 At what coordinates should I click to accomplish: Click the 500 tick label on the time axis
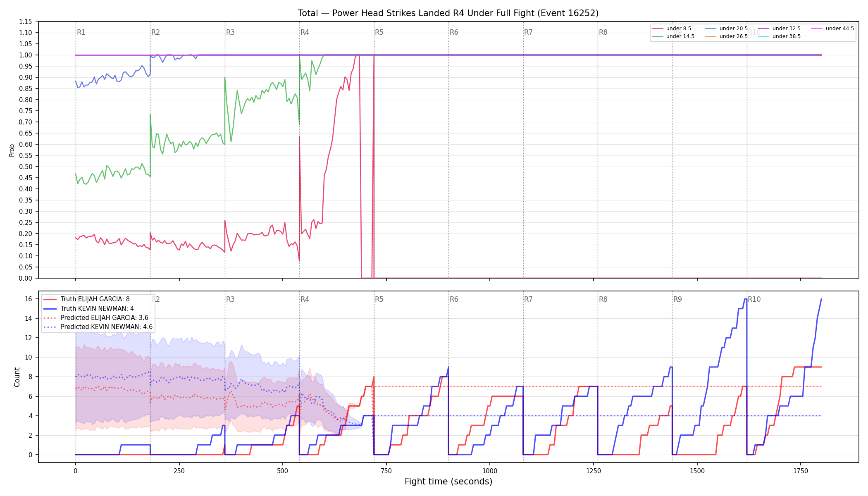[283, 471]
